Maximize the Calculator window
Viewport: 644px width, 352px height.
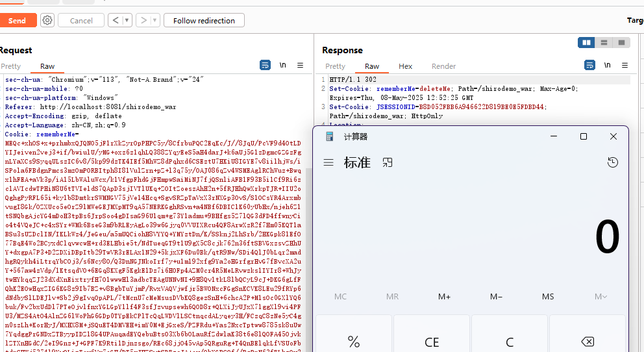pyautogui.click(x=583, y=136)
